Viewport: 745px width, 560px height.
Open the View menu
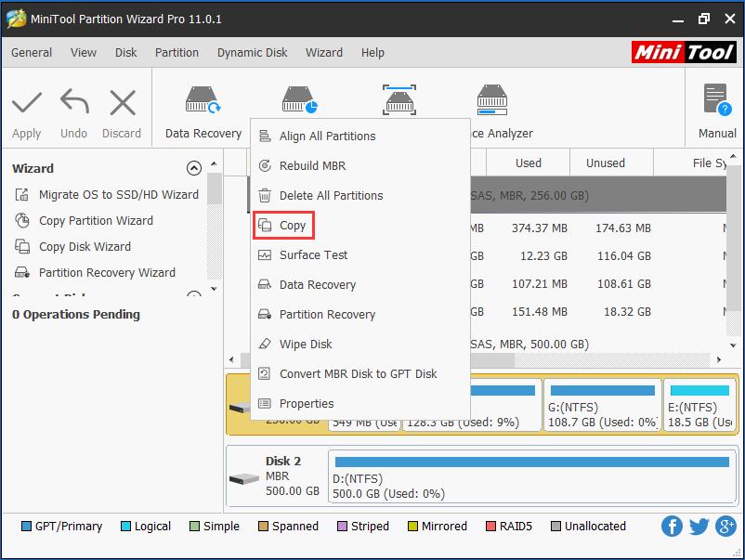pyautogui.click(x=84, y=52)
